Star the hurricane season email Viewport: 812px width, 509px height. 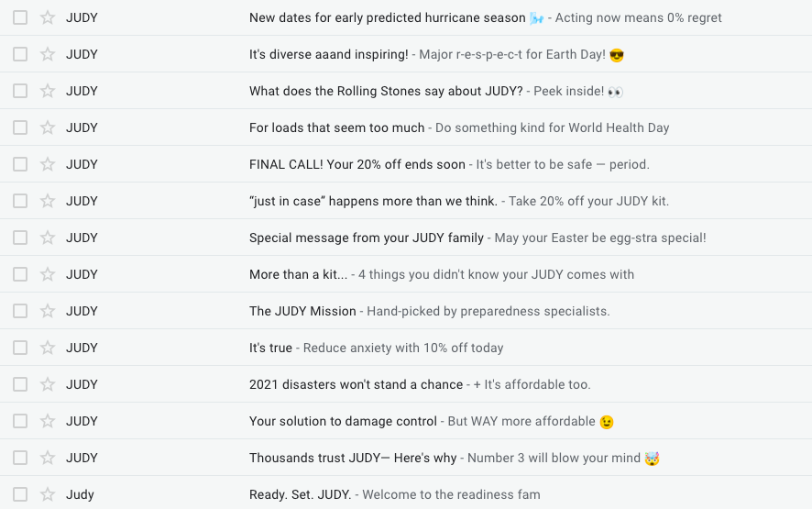coord(48,17)
